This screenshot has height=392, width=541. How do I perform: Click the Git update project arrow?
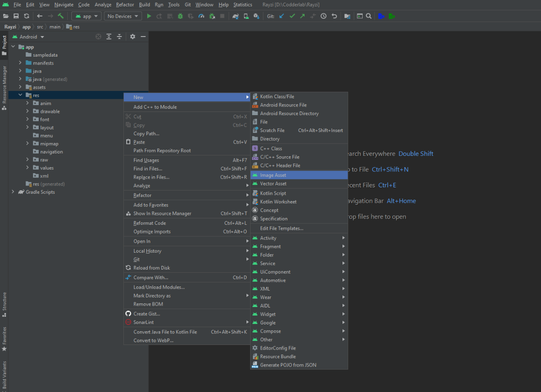(x=281, y=16)
